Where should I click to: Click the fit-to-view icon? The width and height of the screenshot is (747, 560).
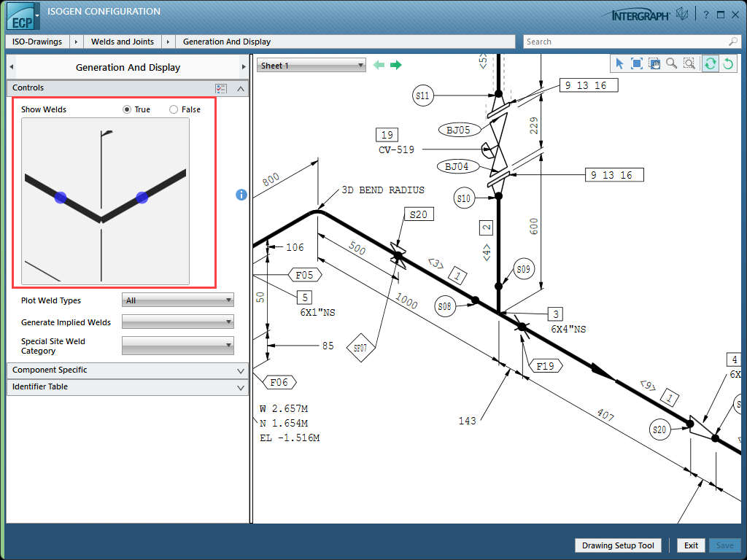click(636, 64)
